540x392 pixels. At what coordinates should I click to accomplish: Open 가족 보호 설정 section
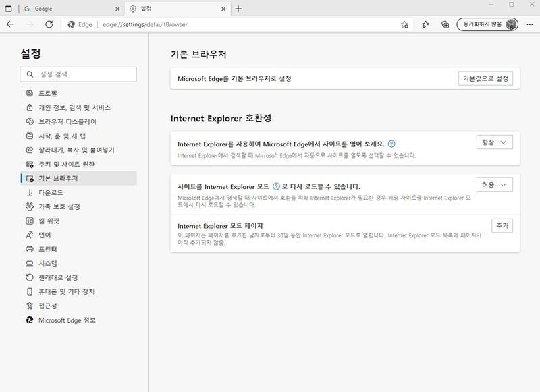[78, 206]
